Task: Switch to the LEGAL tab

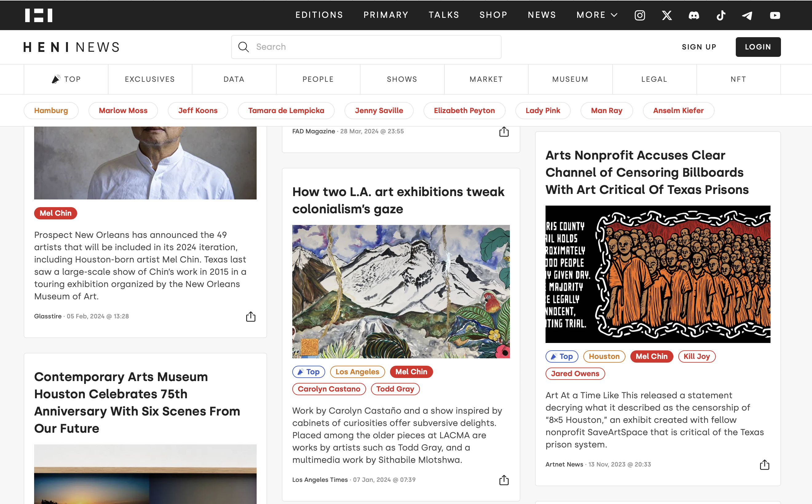Action: (654, 79)
